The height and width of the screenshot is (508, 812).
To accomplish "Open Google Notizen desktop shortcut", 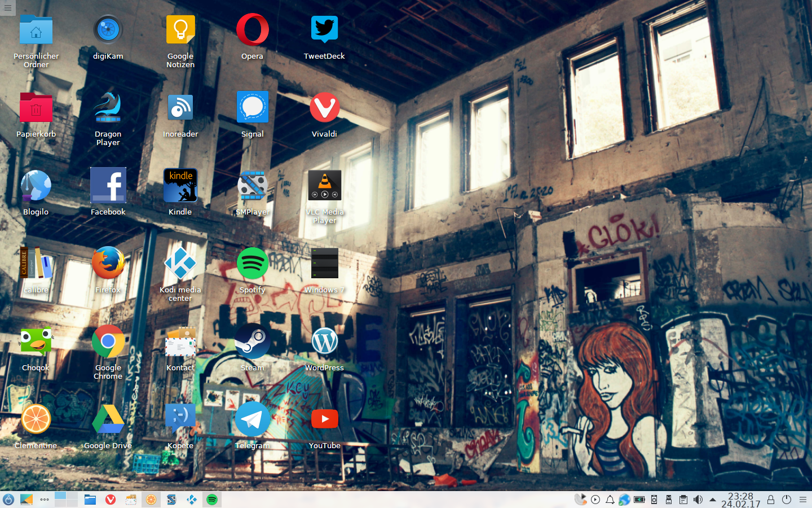I will pos(180,30).
